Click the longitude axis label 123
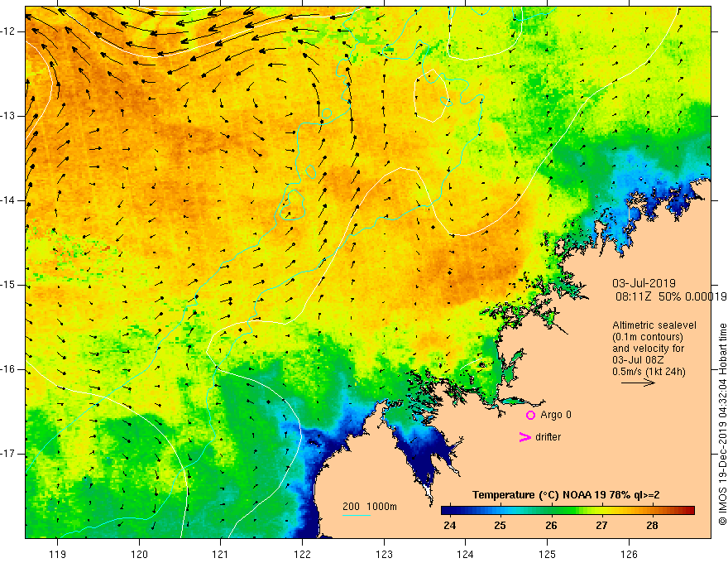Image resolution: width=728 pixels, height=563 pixels. pyautogui.click(x=384, y=554)
